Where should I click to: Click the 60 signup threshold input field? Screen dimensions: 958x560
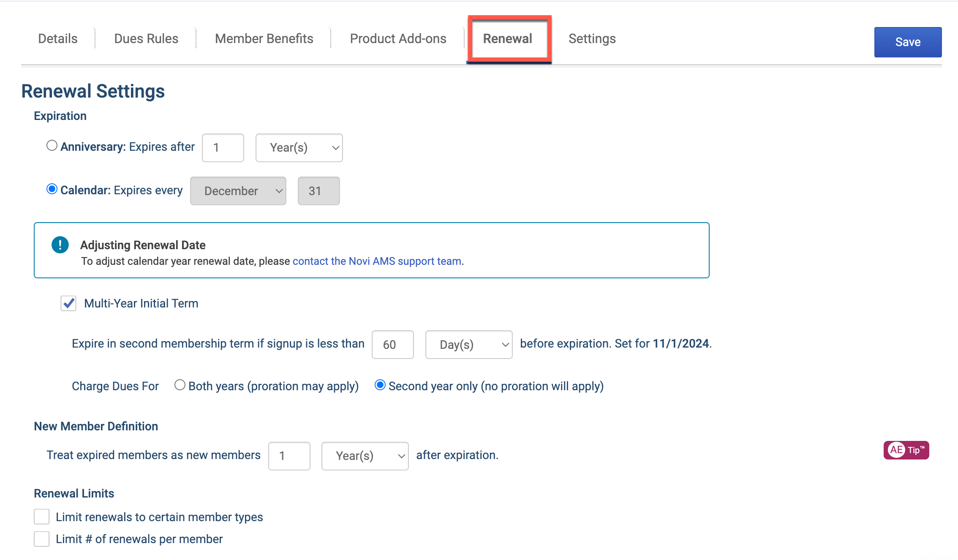pos(393,345)
